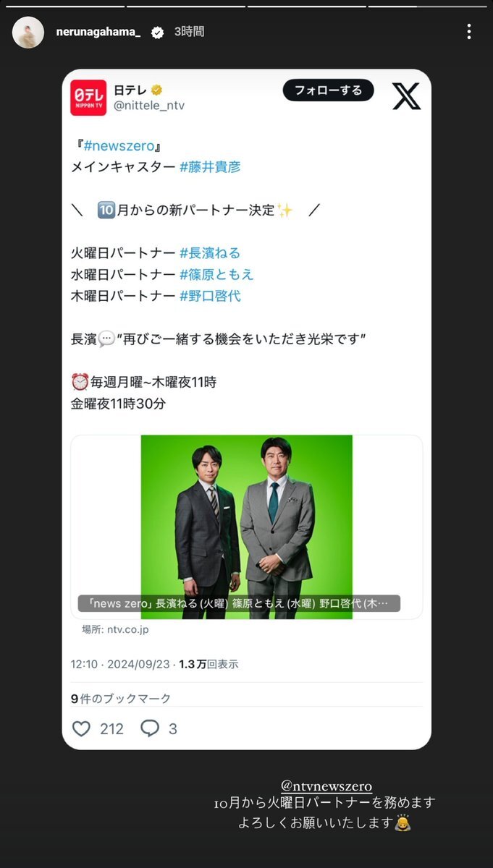
Task: Like the tweet with heart icon
Action: [82, 728]
